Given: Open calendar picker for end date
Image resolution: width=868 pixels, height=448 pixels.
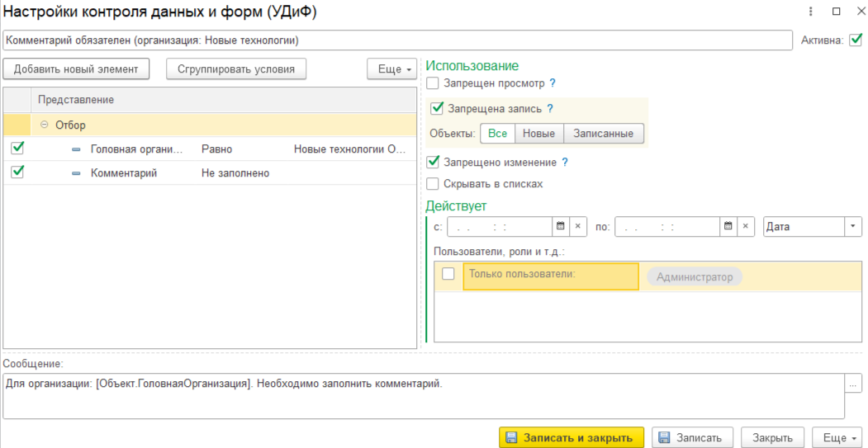Looking at the screenshot, I should tap(728, 227).
